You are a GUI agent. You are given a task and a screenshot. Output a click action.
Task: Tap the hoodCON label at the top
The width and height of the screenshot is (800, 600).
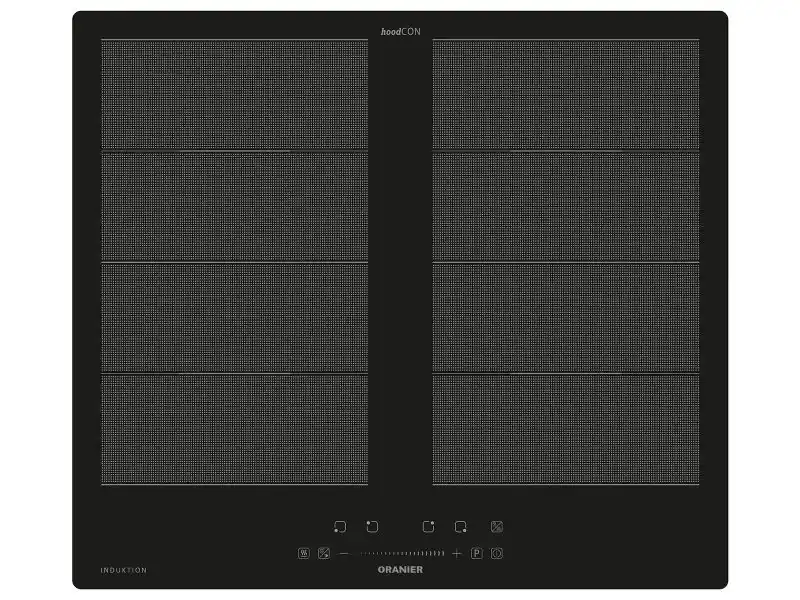[401, 32]
